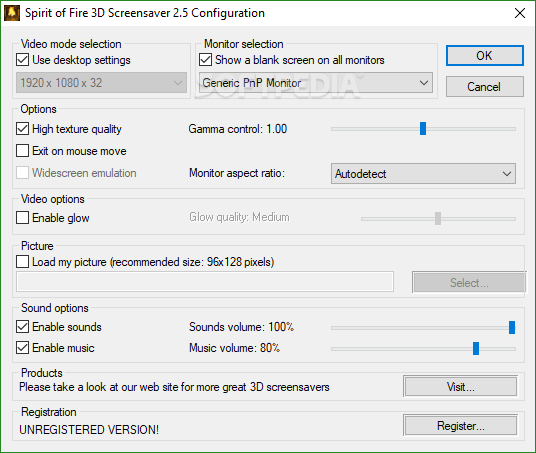Close the configuration dialog window
Viewport: 536px width, 453px height.
pyautogui.click(x=520, y=13)
